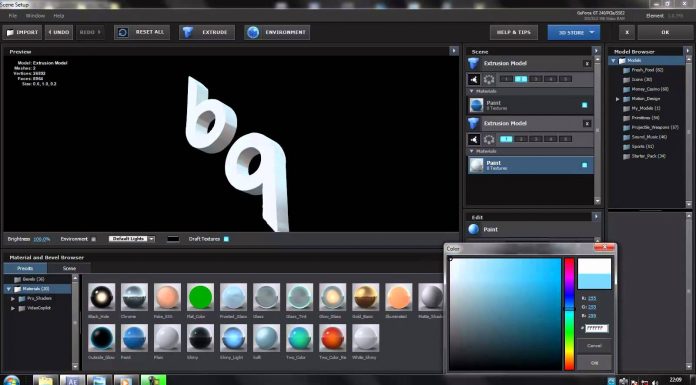Pick the Chrome material preset
The height and width of the screenshot is (385, 696).
(134, 297)
